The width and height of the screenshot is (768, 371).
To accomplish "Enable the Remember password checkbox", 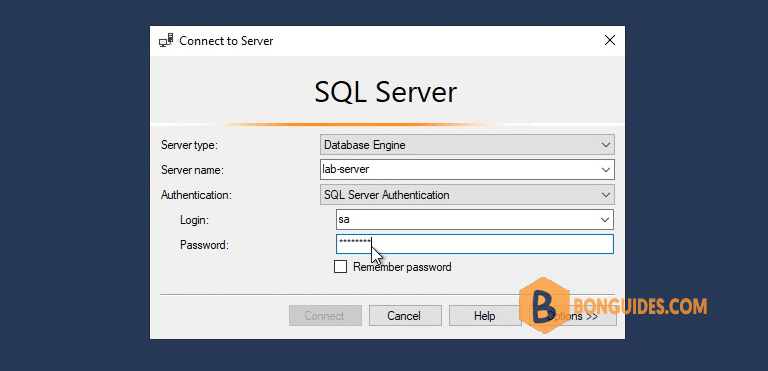I will coord(340,267).
